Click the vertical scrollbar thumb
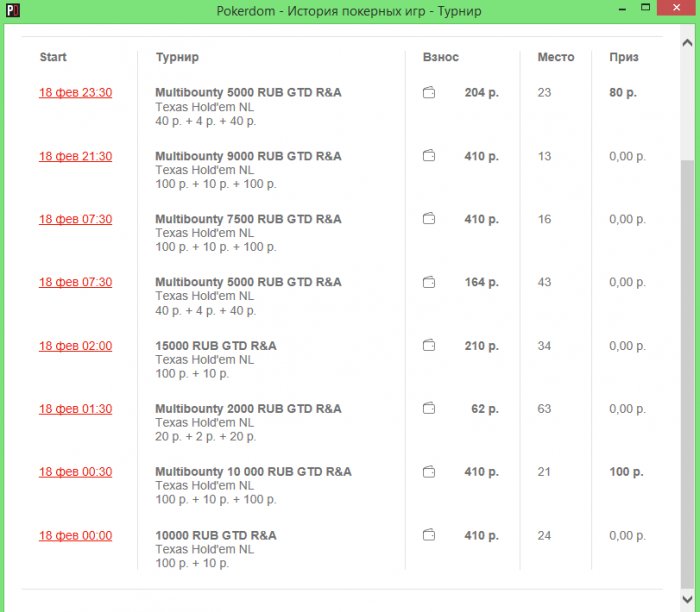This screenshot has height=612, width=700. coord(687,375)
